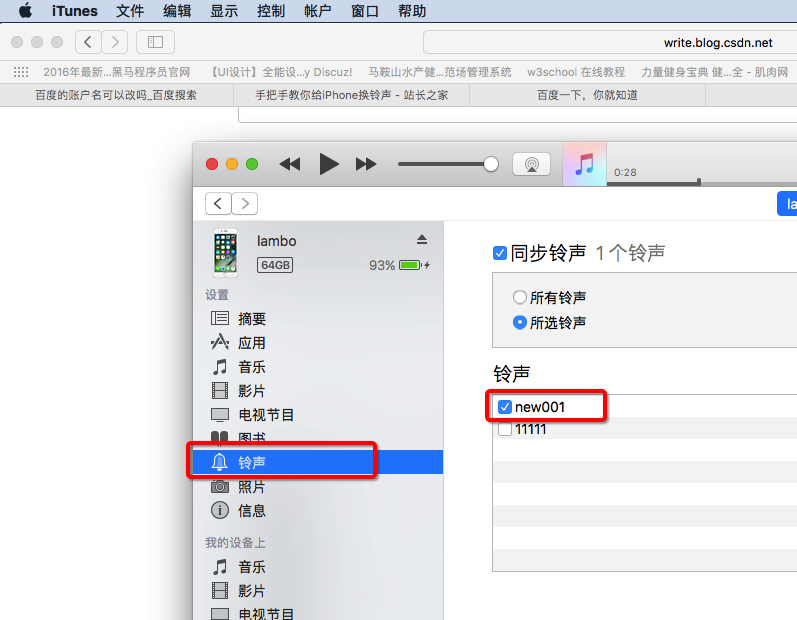Click the iTunes back navigation arrow

pos(218,204)
